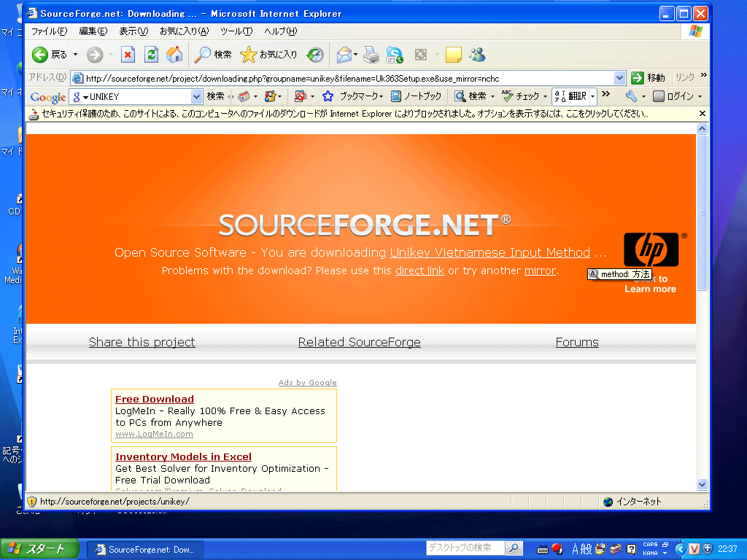Click the Home icon
Screen dimensions: 747x560
[174, 55]
